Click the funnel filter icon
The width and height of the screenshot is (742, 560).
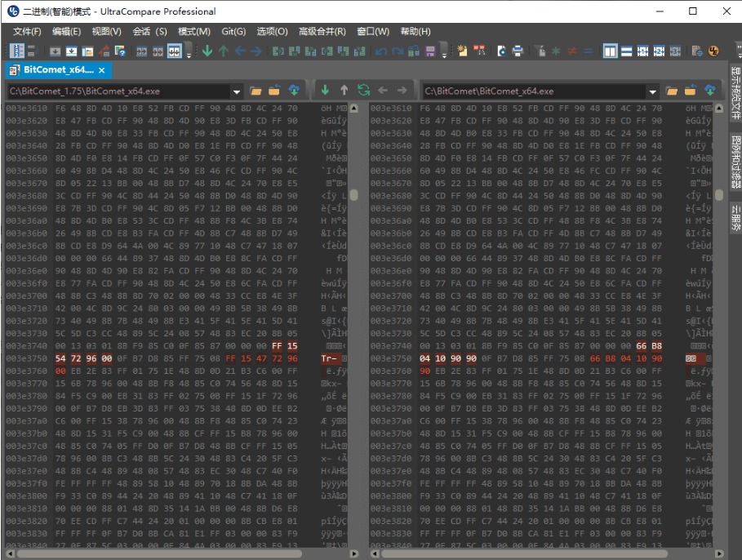coord(540,51)
